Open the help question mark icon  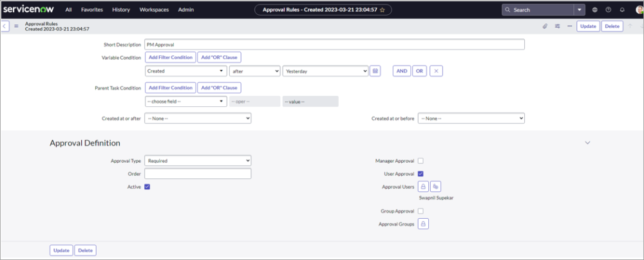(x=608, y=10)
